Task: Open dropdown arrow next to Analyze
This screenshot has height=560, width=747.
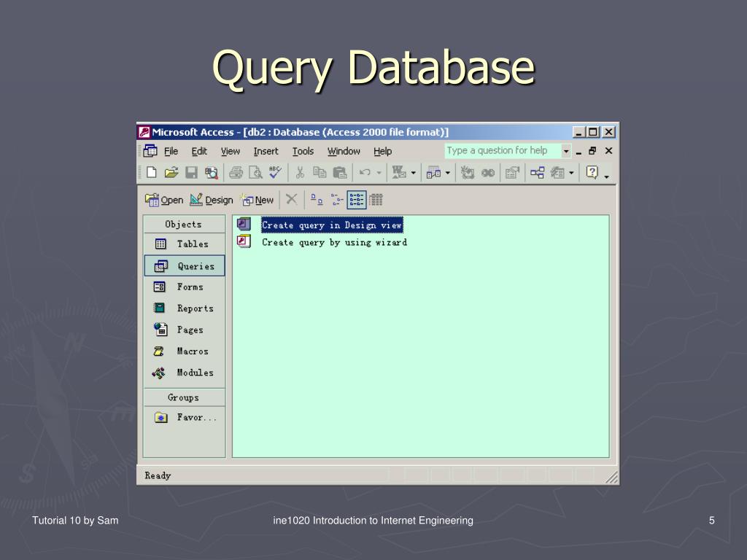Action: [x=448, y=173]
